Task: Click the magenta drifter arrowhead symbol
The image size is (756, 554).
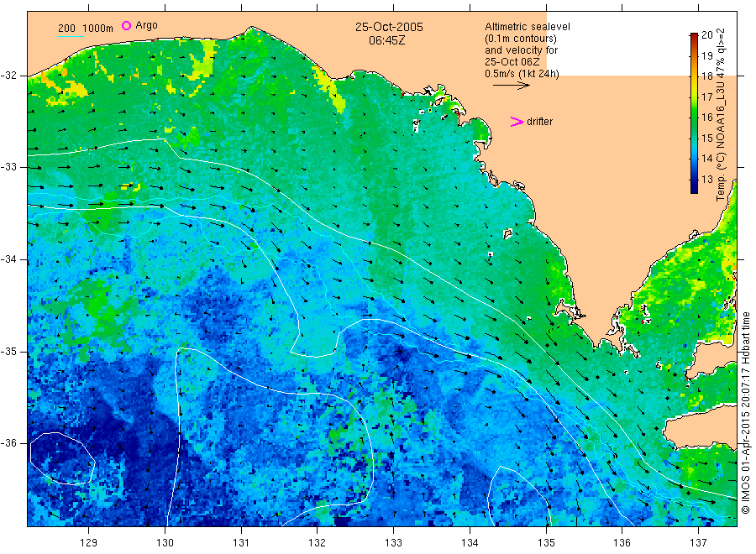Action: (x=517, y=122)
